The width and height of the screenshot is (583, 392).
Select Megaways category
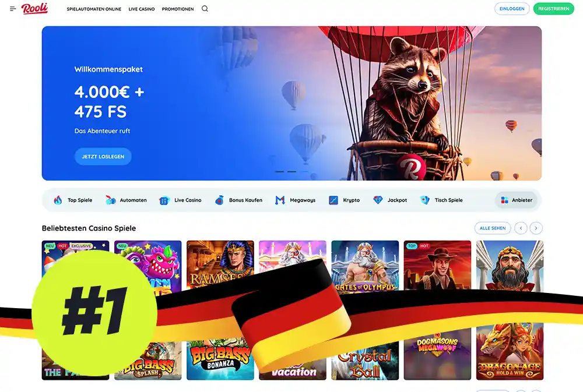[295, 200]
